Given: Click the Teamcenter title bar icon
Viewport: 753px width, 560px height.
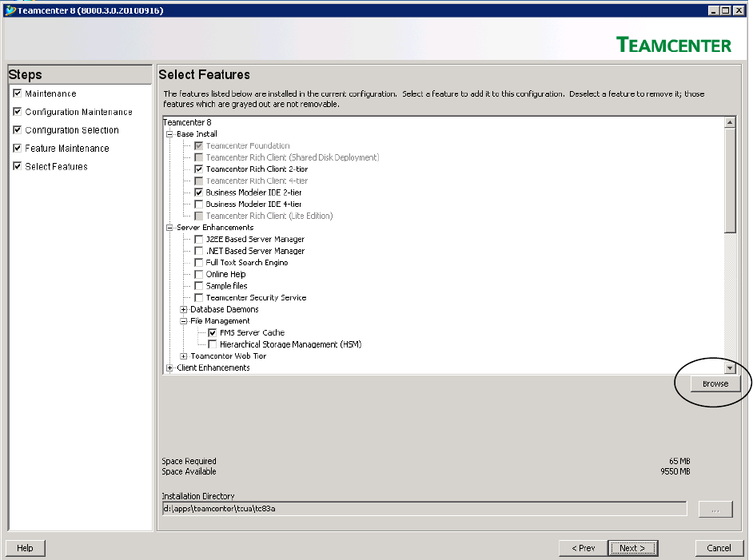Looking at the screenshot, I should tap(10, 10).
